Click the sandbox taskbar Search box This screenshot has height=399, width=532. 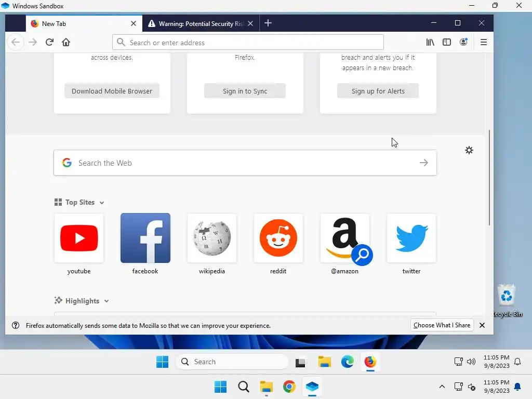coord(232,362)
